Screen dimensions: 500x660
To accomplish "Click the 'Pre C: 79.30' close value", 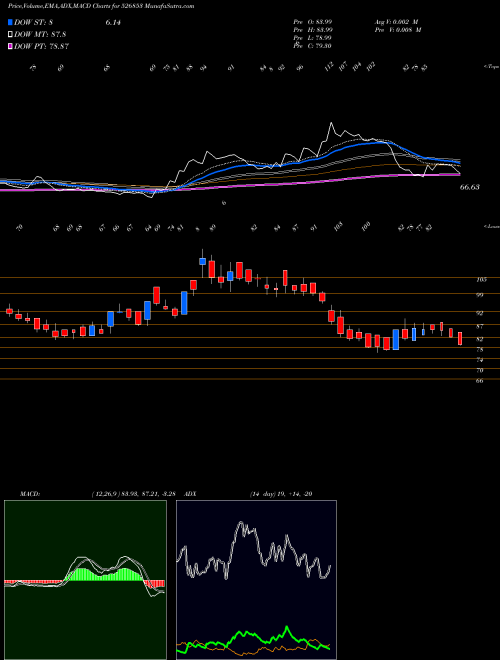I will [x=313, y=45].
